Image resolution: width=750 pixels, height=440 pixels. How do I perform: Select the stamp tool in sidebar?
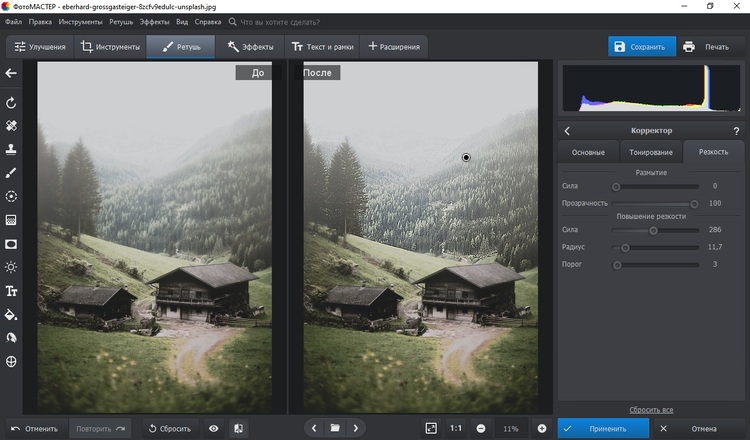coord(12,149)
